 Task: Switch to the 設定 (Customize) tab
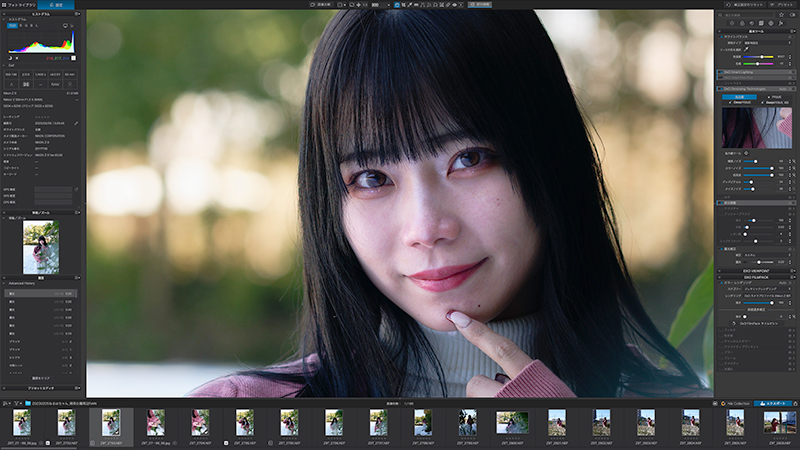(56, 5)
